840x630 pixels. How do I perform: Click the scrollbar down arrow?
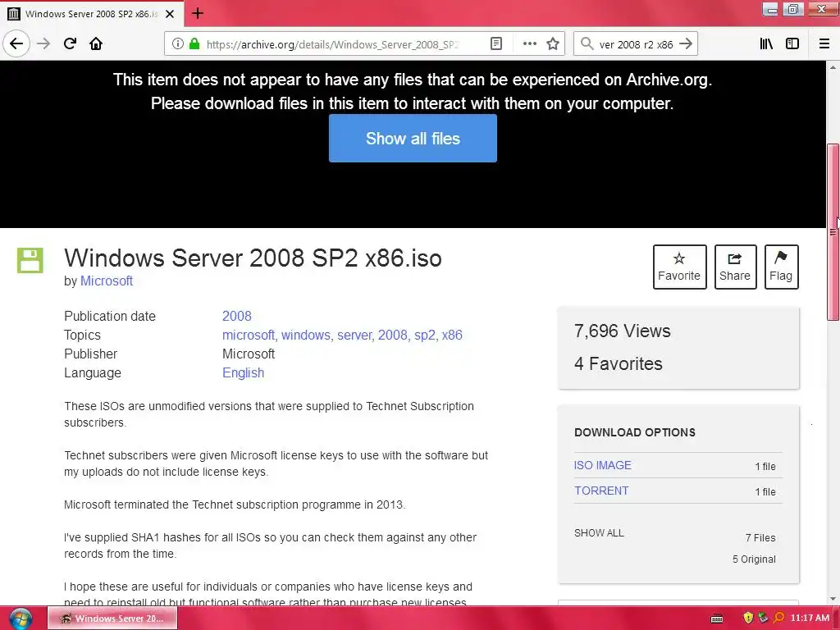click(x=833, y=599)
